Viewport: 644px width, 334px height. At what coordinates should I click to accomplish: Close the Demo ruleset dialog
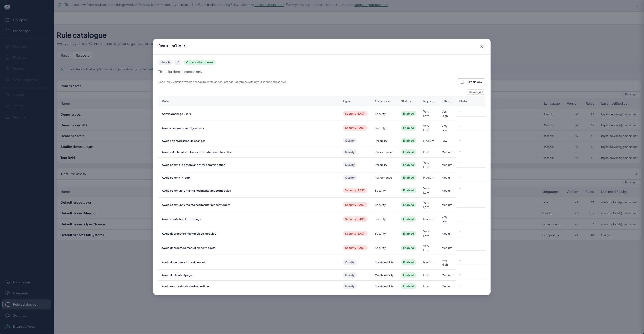[482, 47]
